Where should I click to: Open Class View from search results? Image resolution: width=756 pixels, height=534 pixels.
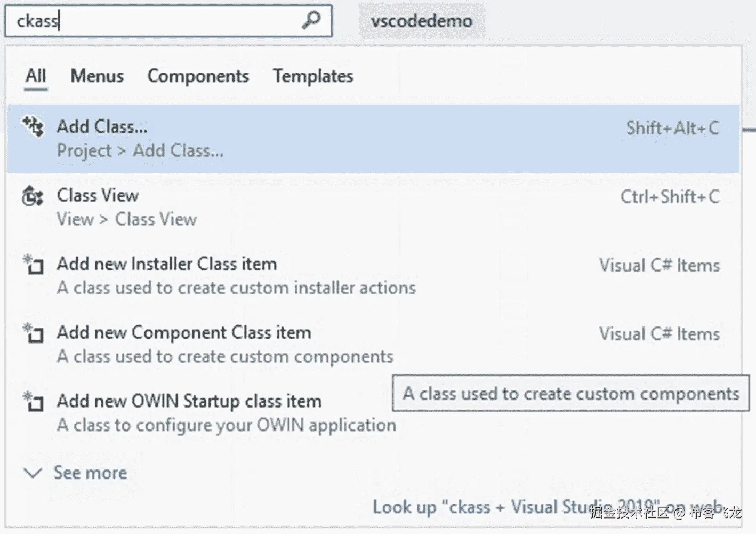tap(98, 196)
